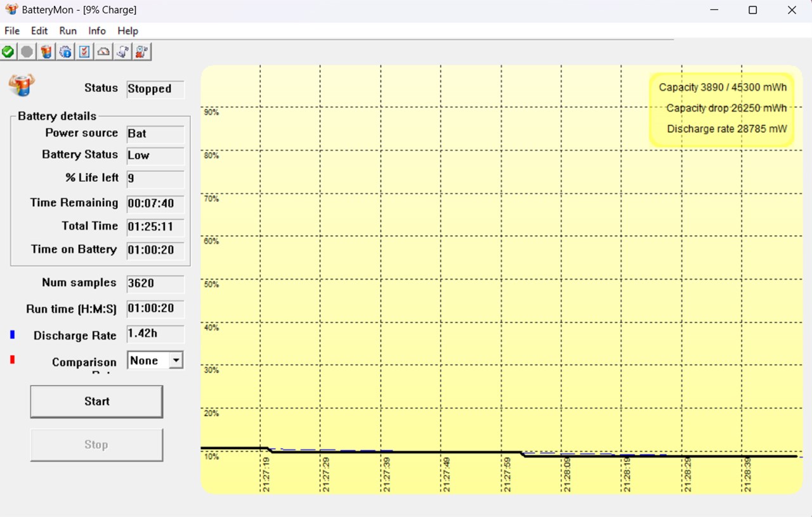Screen dimensions: 812x517
Task: Click the grey octagon stop toolbar icon
Action: click(x=27, y=51)
